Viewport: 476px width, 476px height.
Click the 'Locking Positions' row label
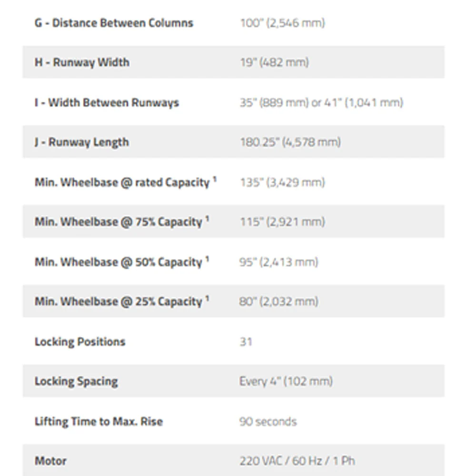[80, 342]
